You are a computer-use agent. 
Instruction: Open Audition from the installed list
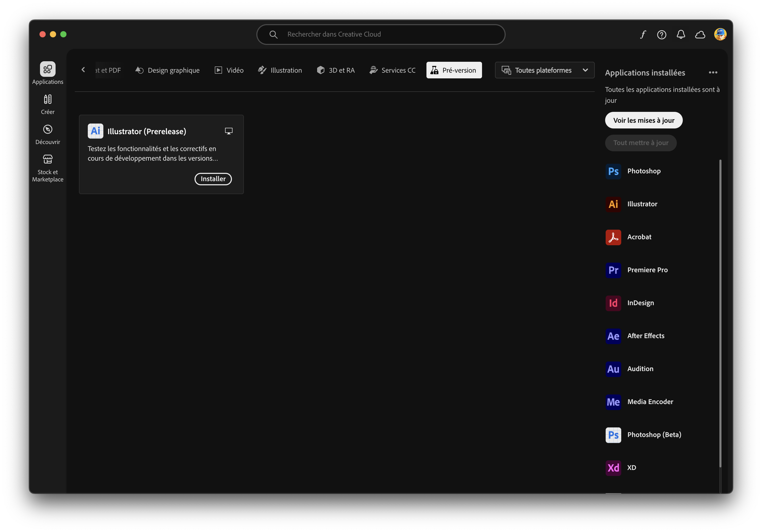point(639,369)
